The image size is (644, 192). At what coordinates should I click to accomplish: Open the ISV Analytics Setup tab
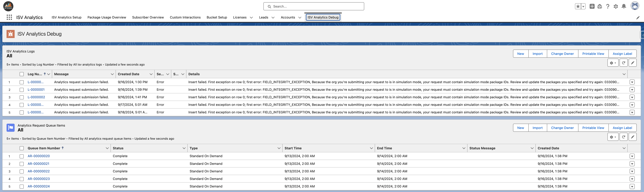[66, 17]
